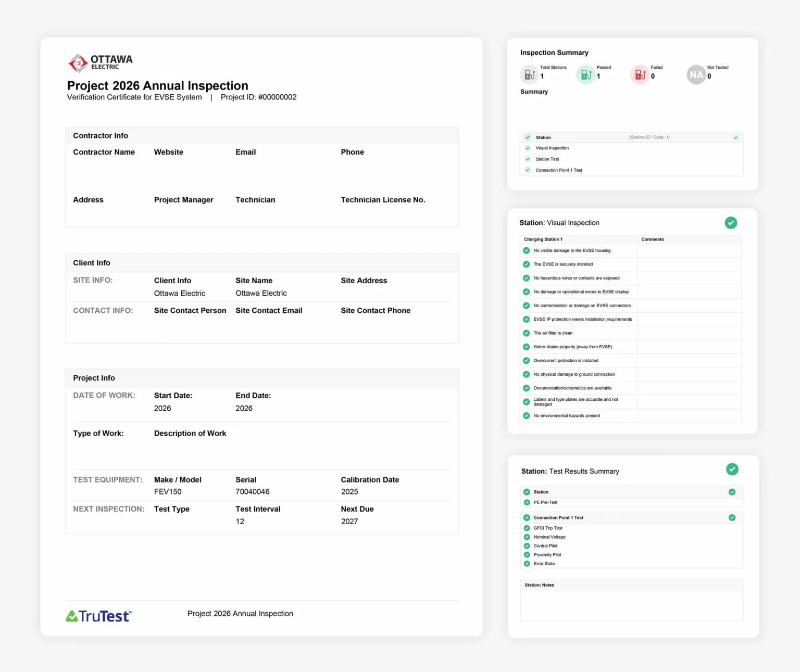Click the Technician License No. label
The image size is (800, 672).
click(383, 200)
